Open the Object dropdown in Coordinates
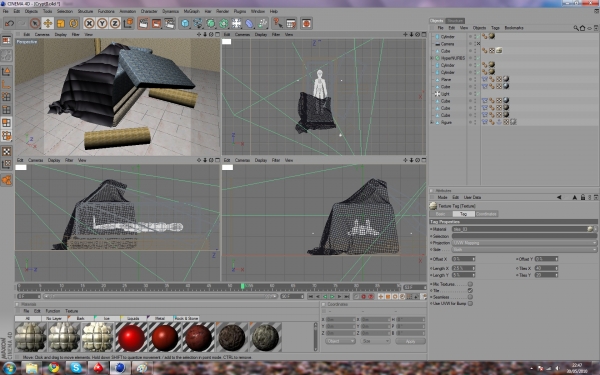The height and width of the screenshot is (375, 600). pyautogui.click(x=340, y=341)
